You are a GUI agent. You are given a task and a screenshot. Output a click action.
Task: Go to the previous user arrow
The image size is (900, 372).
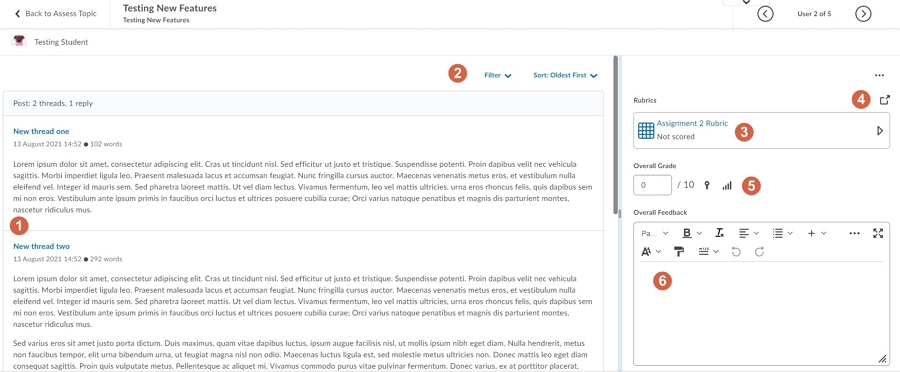[x=765, y=14]
